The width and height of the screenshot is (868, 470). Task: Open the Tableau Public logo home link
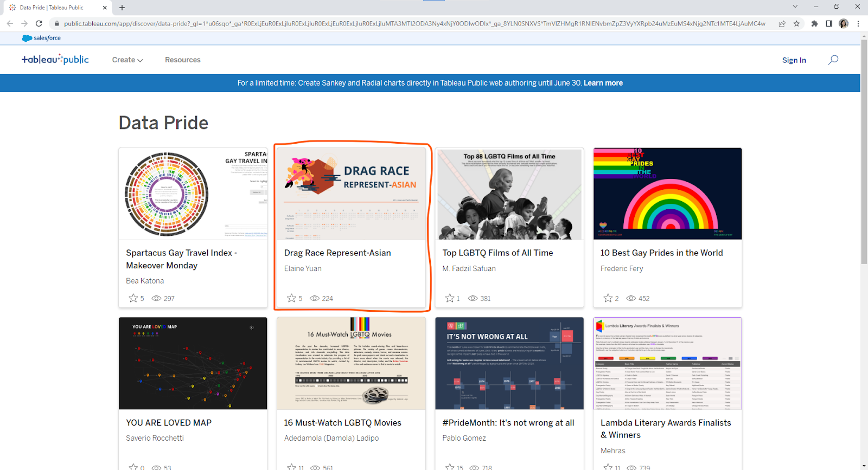[x=55, y=60]
